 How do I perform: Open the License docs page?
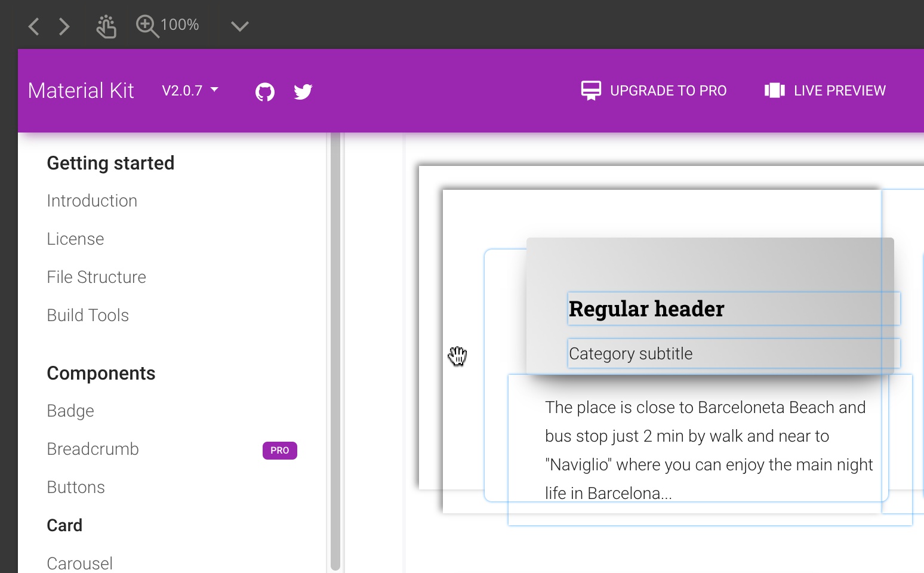[x=75, y=239]
